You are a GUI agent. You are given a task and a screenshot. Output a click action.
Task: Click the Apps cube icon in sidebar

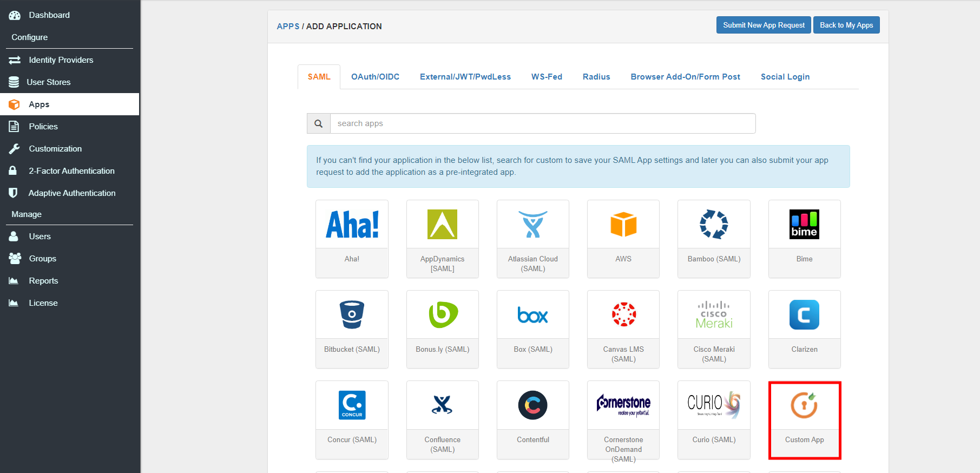coord(14,104)
